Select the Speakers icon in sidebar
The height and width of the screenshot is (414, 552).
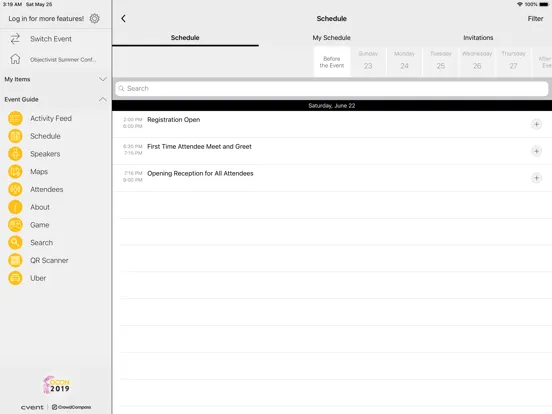point(15,154)
